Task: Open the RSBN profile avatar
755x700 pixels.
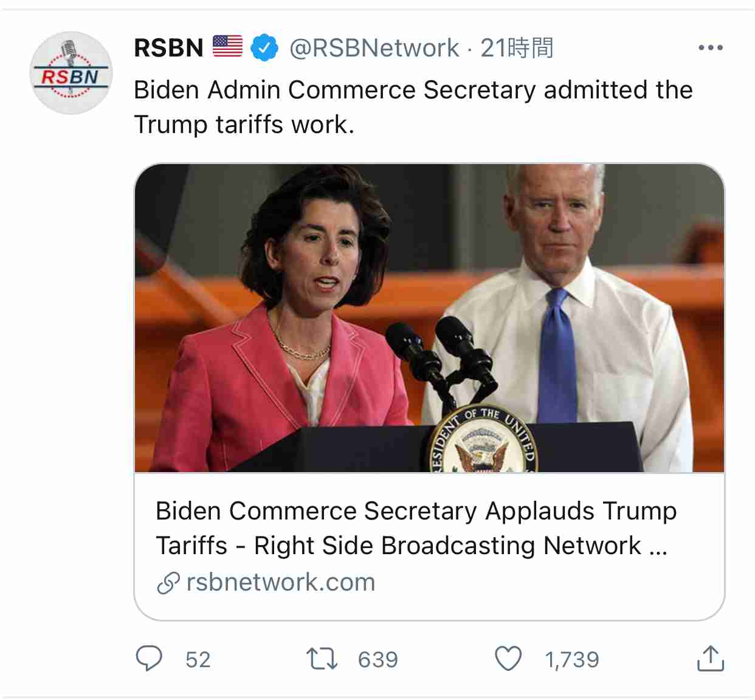Action: tap(71, 74)
